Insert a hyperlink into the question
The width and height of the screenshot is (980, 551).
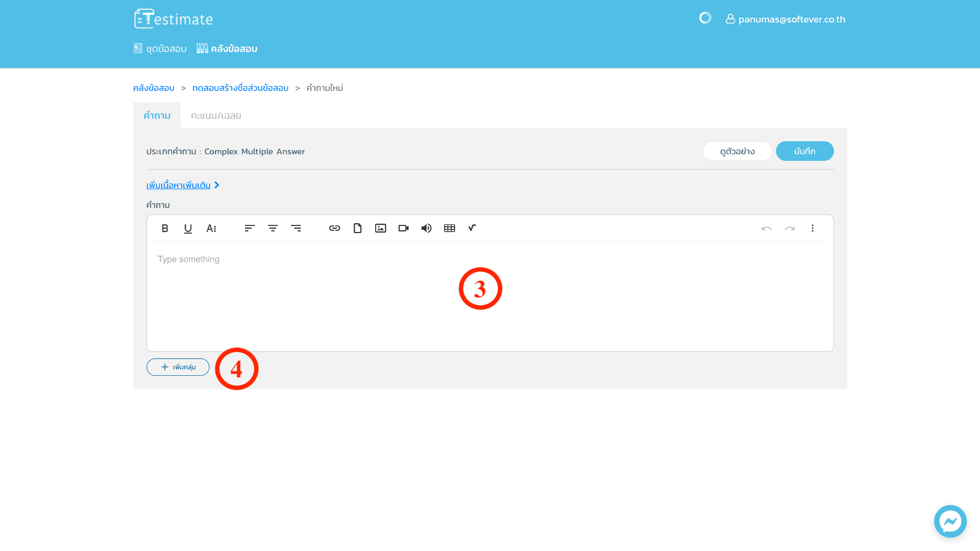334,228
